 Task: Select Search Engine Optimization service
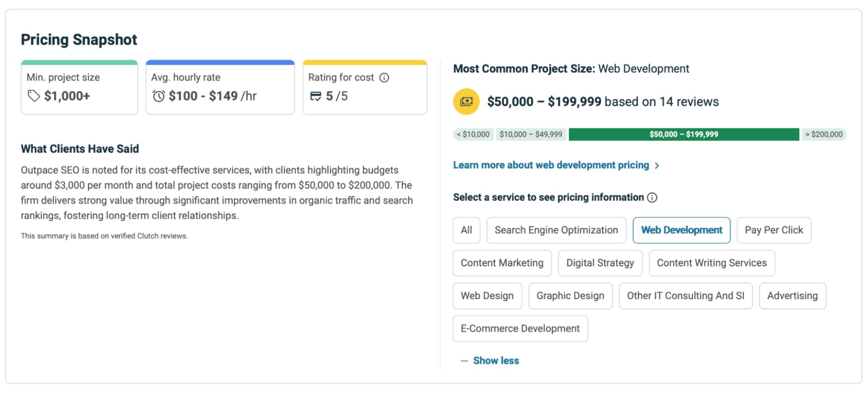point(556,230)
